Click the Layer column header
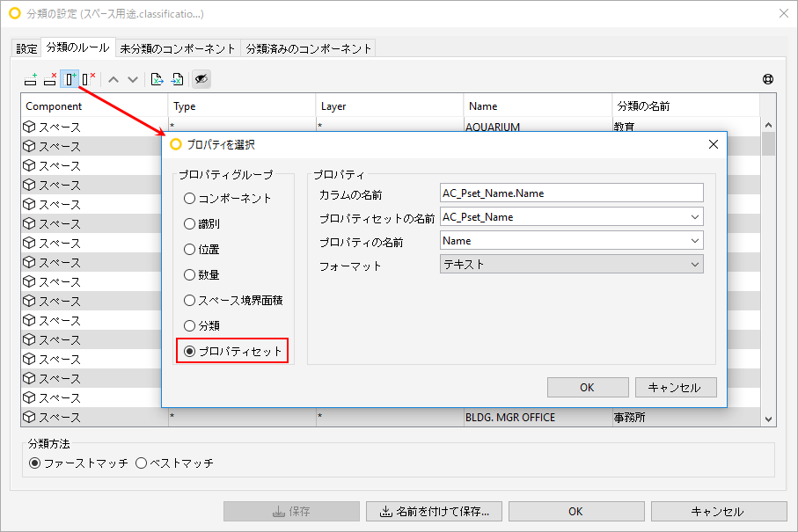Image resolution: width=798 pixels, height=532 pixels. tap(390, 106)
